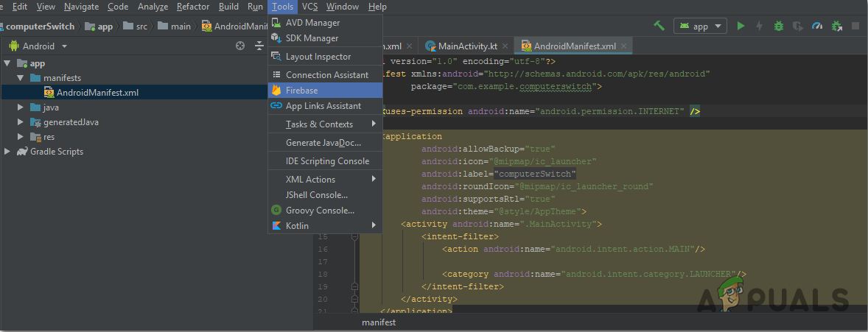Expand the java folder in tree

tap(21, 107)
